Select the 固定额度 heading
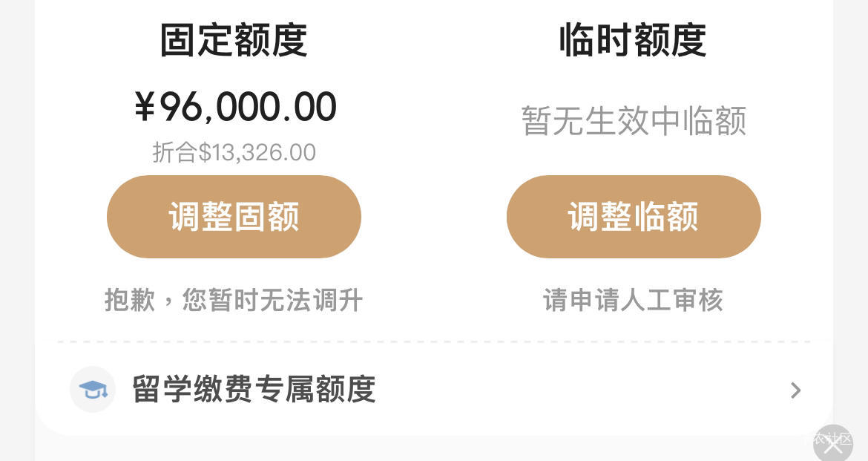868x461 pixels. (234, 40)
